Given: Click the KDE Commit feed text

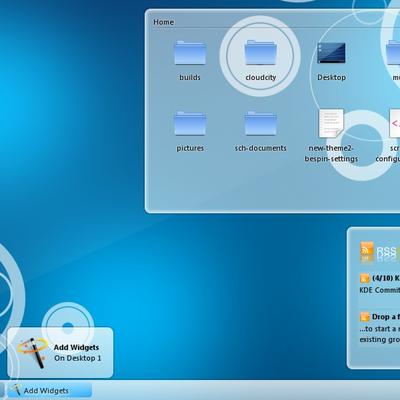Looking at the screenshot, I should coord(379,290).
